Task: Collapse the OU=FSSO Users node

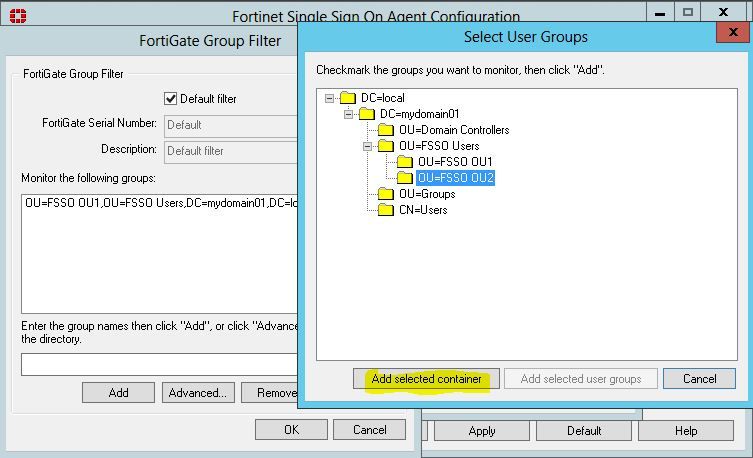Action: 367,146
